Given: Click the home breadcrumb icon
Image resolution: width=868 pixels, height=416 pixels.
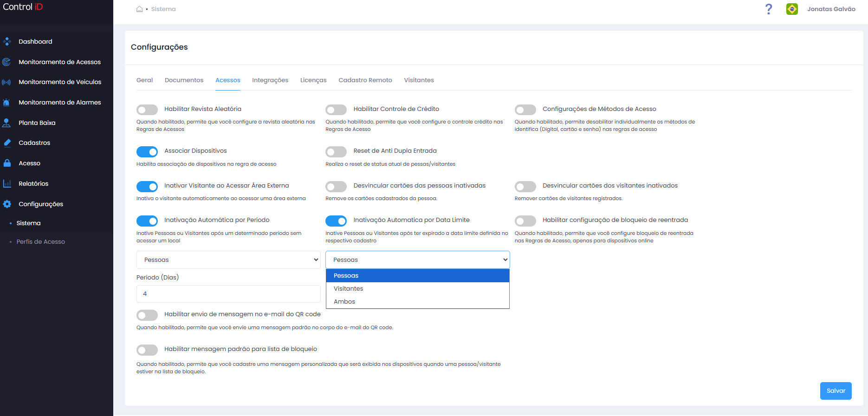Looking at the screenshot, I should [139, 9].
